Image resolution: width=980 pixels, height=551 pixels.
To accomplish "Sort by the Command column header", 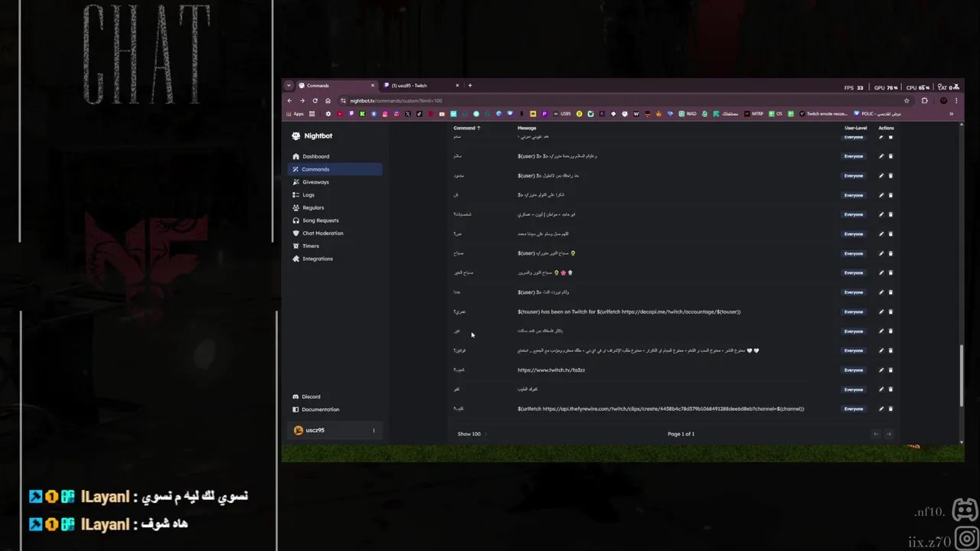I will coord(466,128).
